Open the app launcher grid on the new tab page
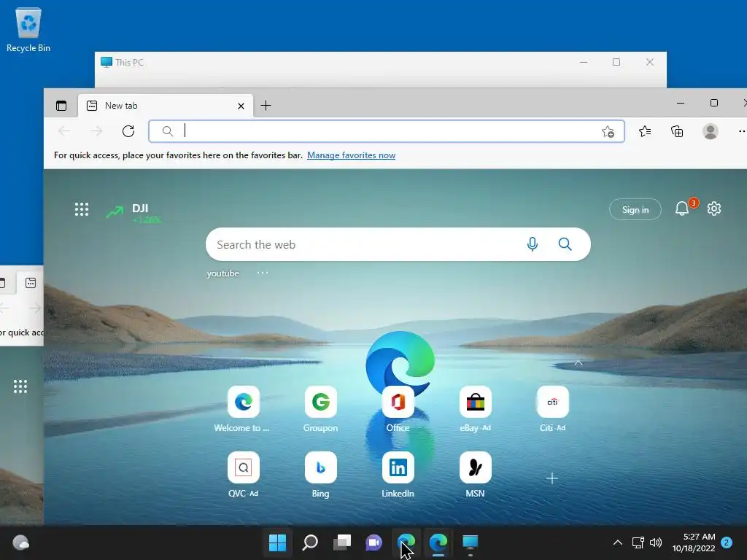This screenshot has width=747, height=560. 82,209
